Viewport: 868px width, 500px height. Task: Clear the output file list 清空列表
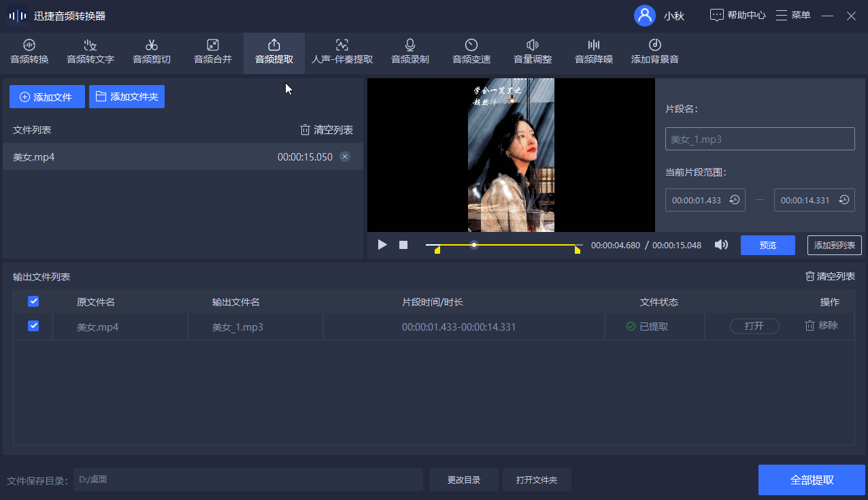[x=830, y=276]
